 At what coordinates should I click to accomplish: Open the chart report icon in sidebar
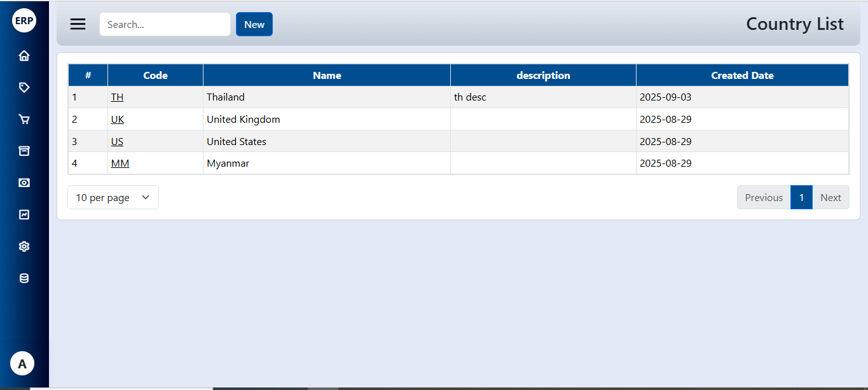tap(24, 214)
